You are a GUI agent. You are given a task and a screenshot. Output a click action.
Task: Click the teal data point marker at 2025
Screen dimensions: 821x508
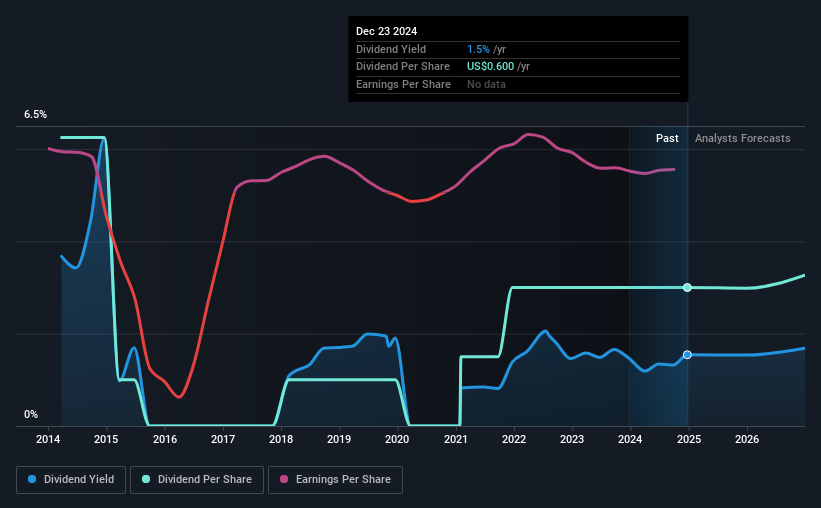click(687, 288)
